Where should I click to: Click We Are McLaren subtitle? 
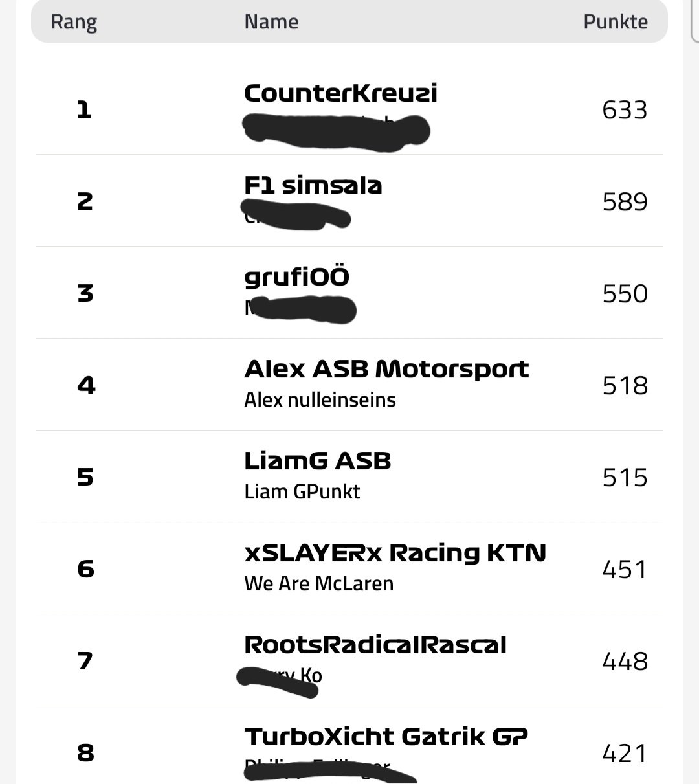point(318,583)
